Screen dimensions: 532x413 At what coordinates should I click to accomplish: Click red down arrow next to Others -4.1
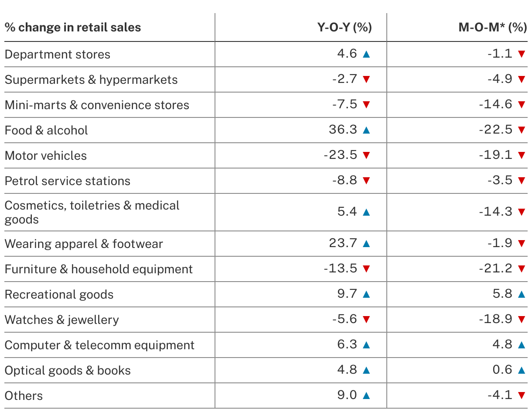pyautogui.click(x=521, y=396)
